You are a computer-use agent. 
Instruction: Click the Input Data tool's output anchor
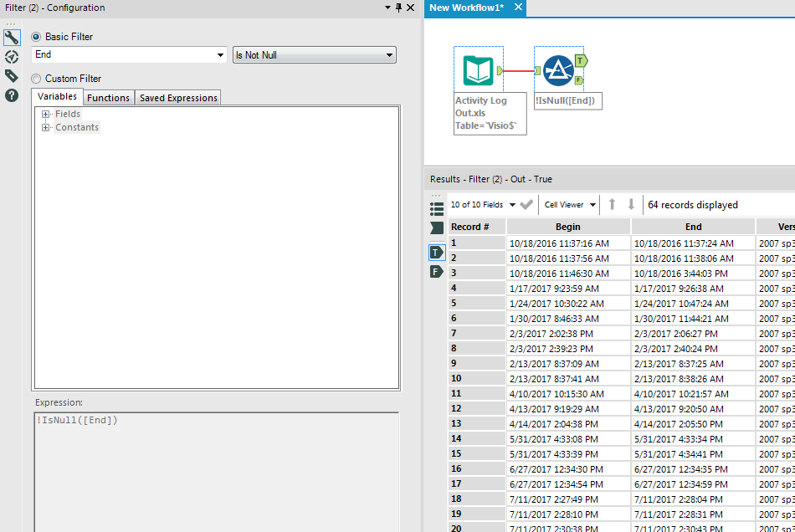(500, 70)
